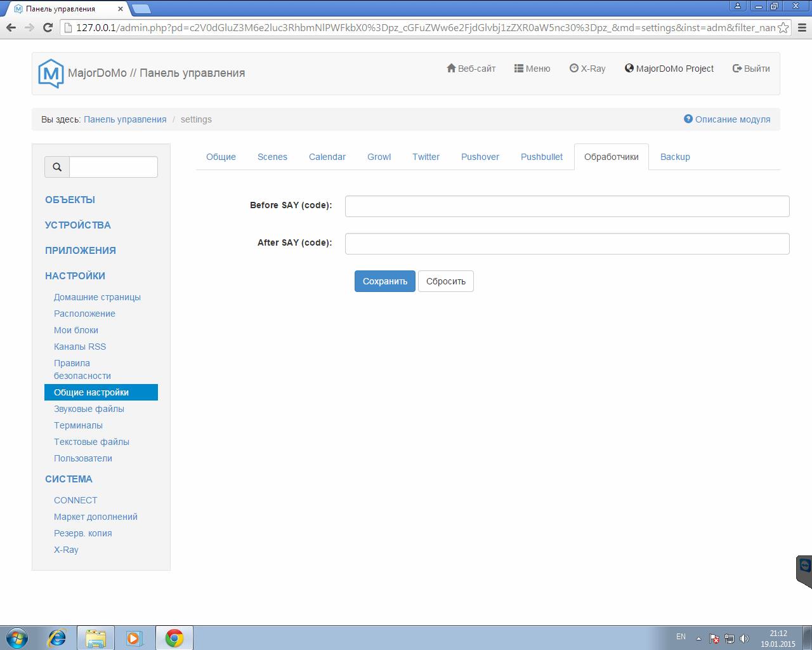Click inside the After SAY code field
This screenshot has width=812, height=650.
pos(566,243)
